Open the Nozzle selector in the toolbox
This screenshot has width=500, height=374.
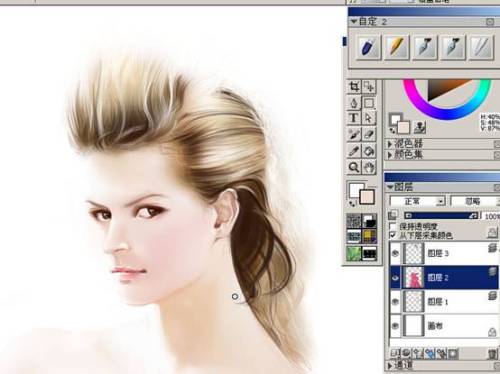(370, 253)
